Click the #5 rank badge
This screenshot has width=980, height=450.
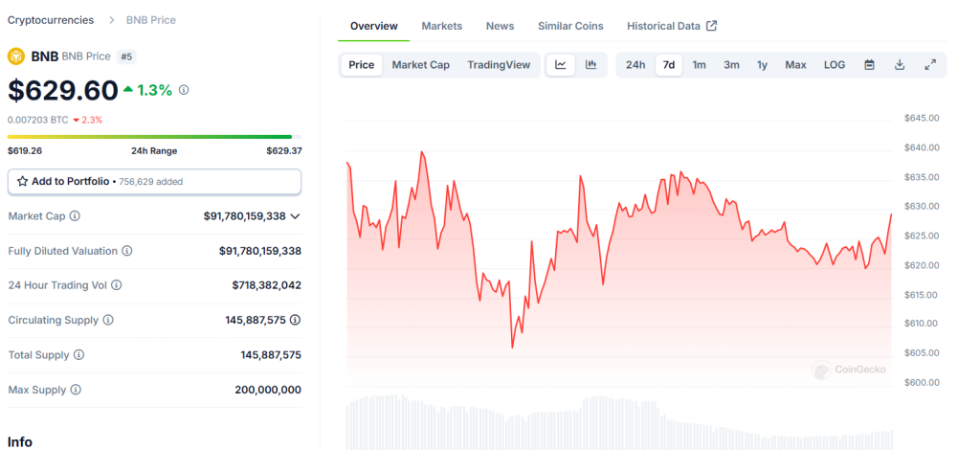126,56
